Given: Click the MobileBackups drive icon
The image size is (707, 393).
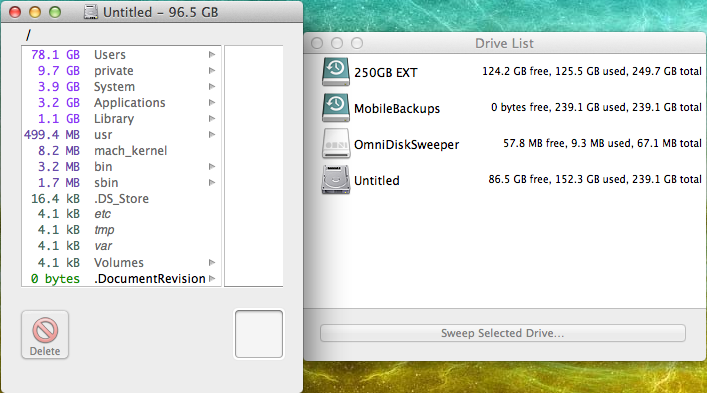Looking at the screenshot, I should pos(335,108).
